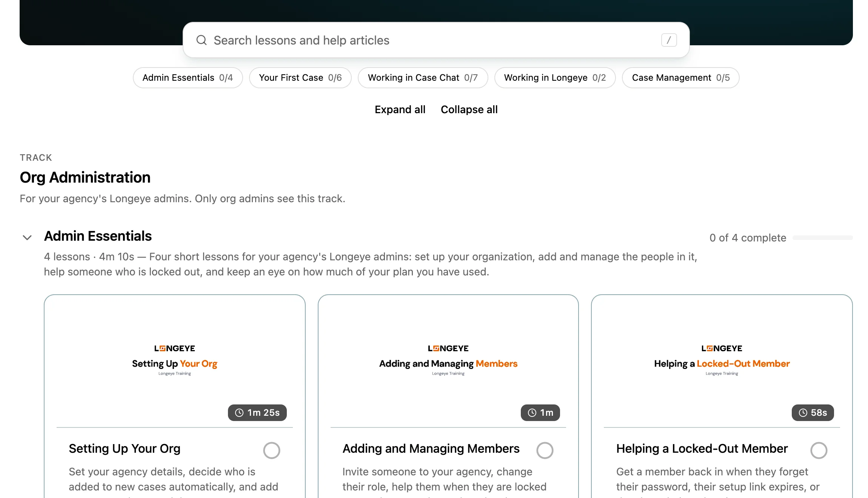Open Helping a Locked-Out Member title link

coord(702,449)
